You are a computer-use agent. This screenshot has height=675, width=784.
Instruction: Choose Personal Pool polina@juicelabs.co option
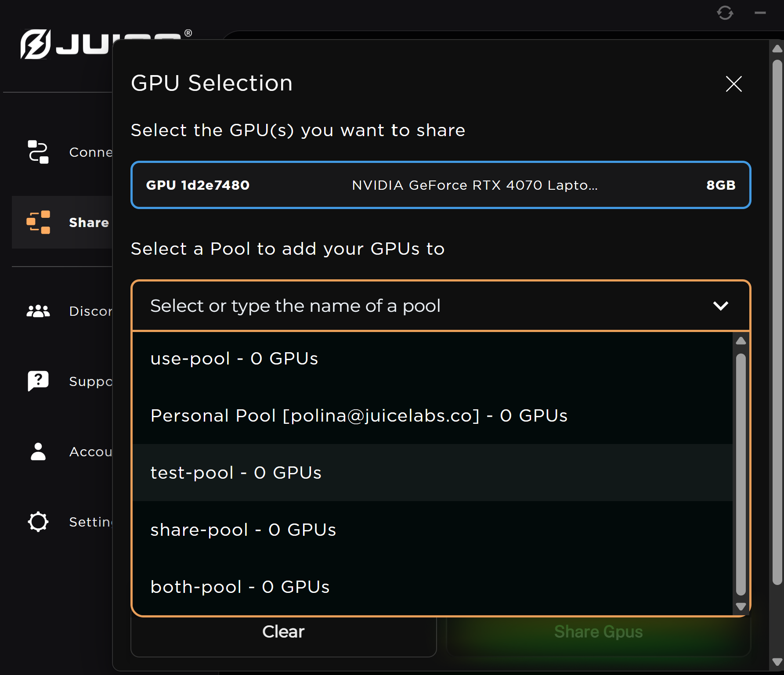click(433, 415)
